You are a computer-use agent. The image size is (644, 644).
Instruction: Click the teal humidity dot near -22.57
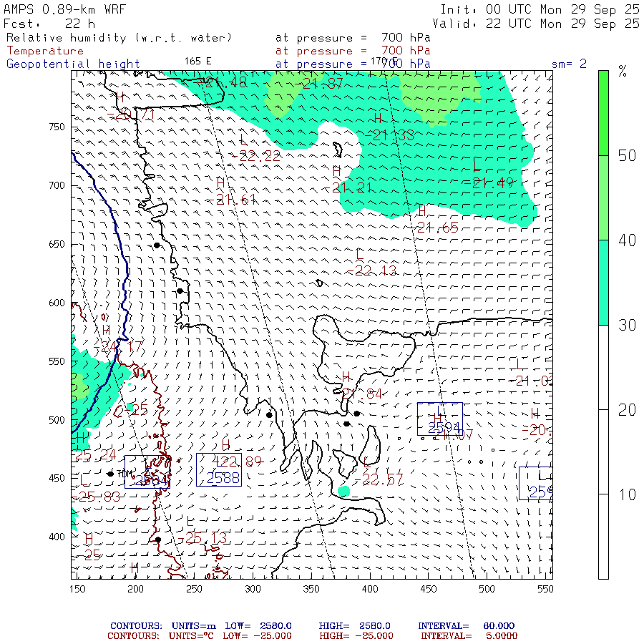point(344,491)
